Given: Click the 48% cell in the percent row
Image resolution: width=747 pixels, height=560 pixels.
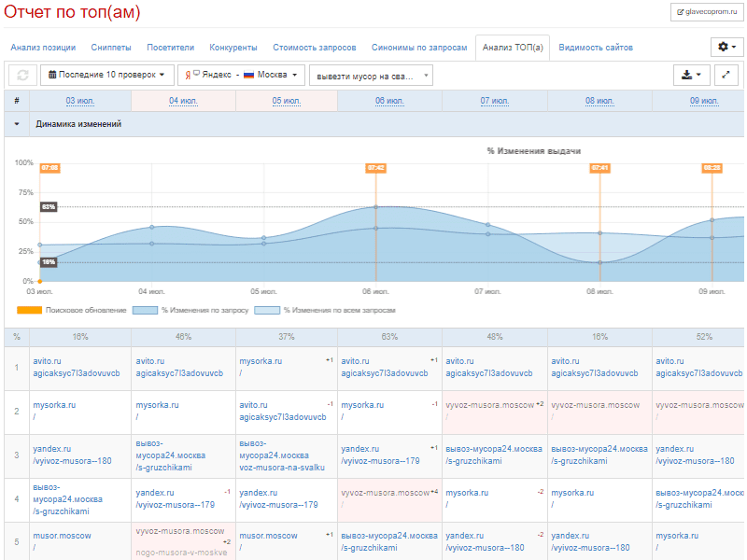Looking at the screenshot, I should click(x=495, y=337).
